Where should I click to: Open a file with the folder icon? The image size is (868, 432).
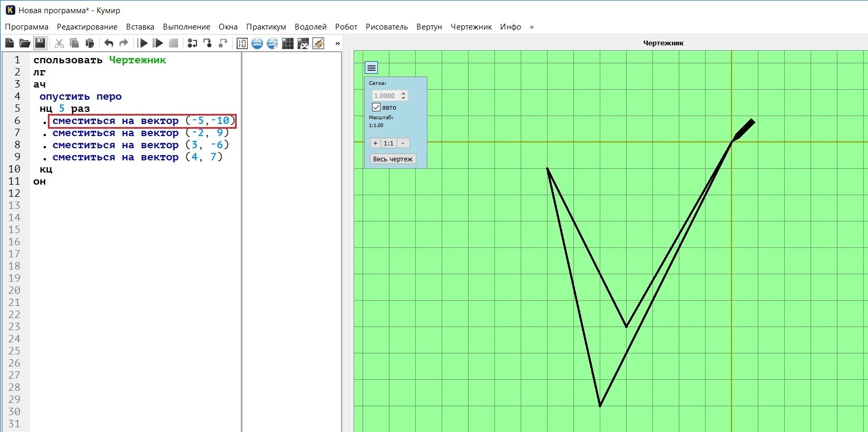pyautogui.click(x=25, y=43)
